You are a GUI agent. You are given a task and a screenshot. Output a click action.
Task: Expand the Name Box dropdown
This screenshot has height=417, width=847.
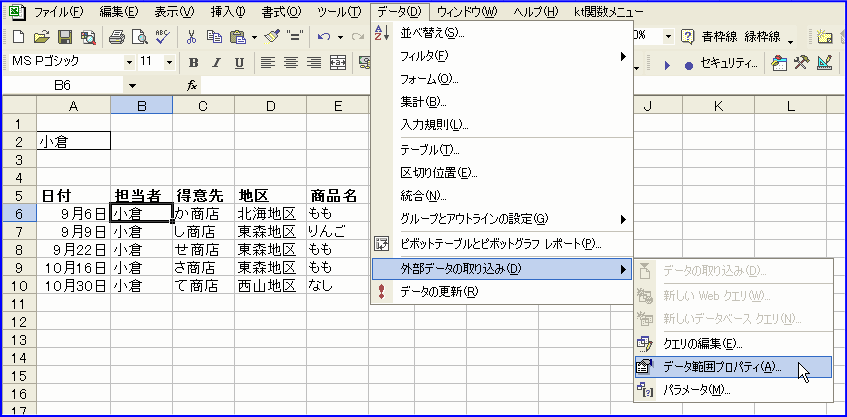click(x=132, y=85)
